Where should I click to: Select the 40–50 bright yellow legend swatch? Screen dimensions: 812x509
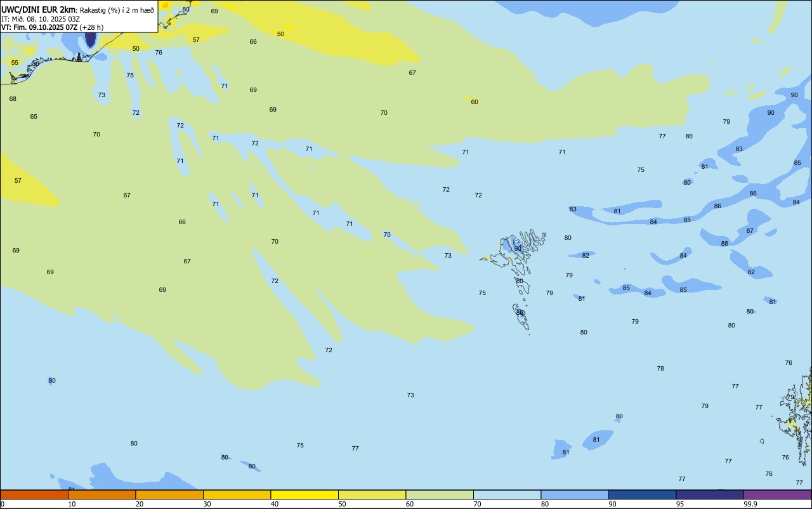click(x=304, y=494)
